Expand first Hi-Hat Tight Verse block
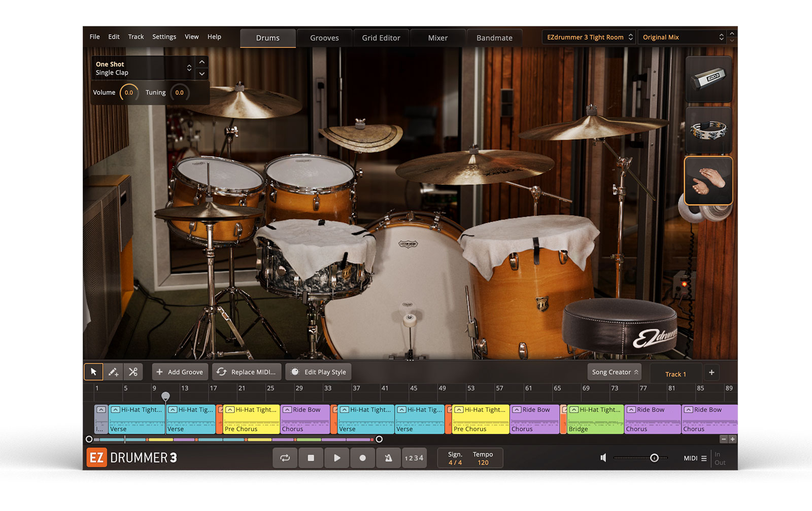Screen dimensions: 812x511 pos(115,410)
